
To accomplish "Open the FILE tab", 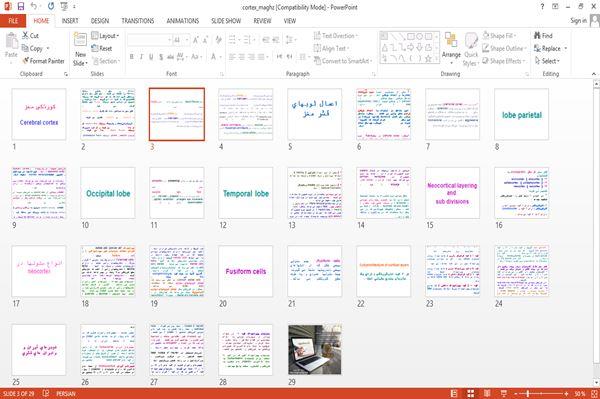I will [x=13, y=21].
